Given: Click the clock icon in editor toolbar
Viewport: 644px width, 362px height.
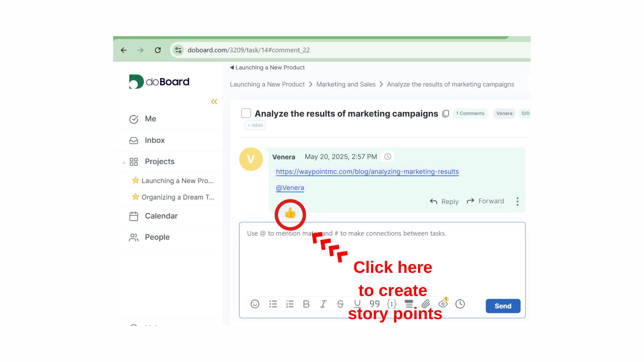Looking at the screenshot, I should (460, 304).
